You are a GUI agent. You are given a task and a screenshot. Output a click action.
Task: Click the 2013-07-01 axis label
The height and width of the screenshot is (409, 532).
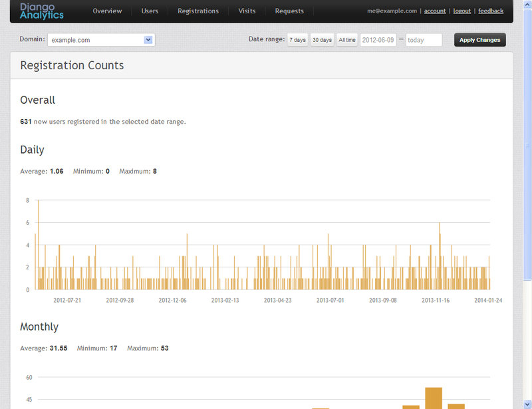pos(330,300)
